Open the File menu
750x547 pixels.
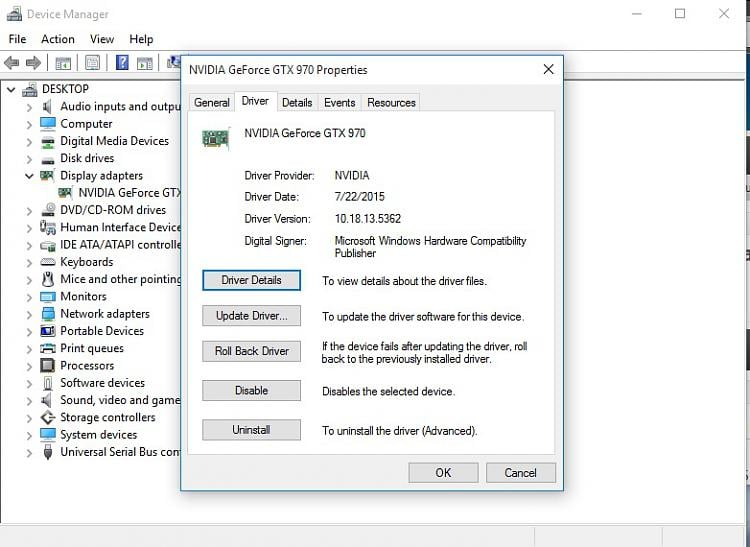tap(17, 39)
